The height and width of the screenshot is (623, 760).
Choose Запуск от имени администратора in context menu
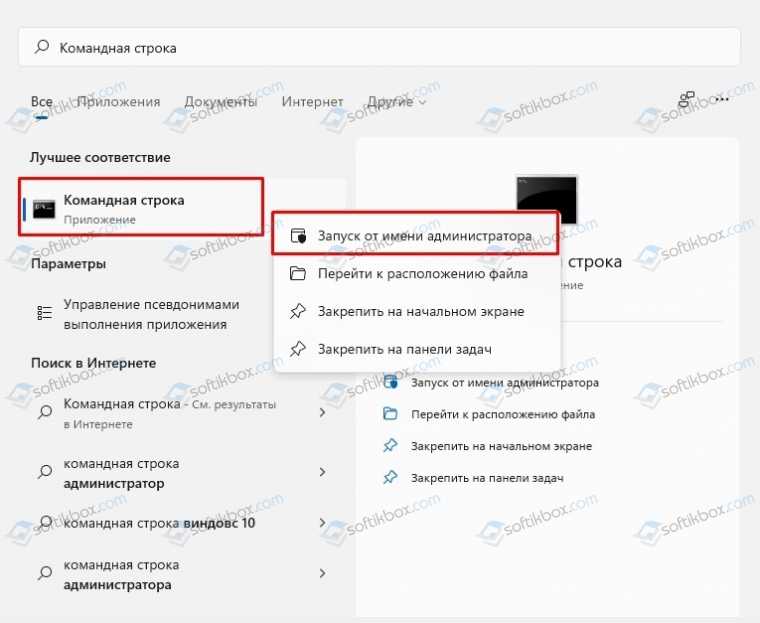[415, 236]
